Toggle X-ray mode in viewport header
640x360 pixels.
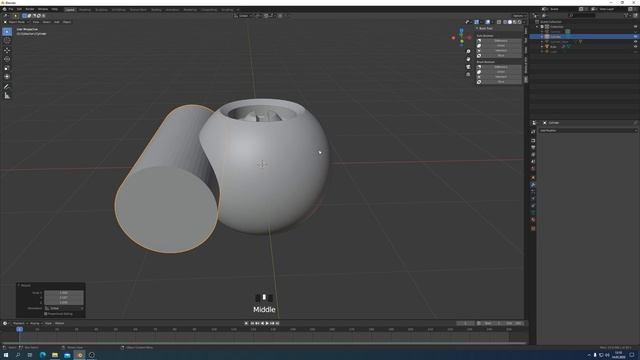tap(499, 22)
